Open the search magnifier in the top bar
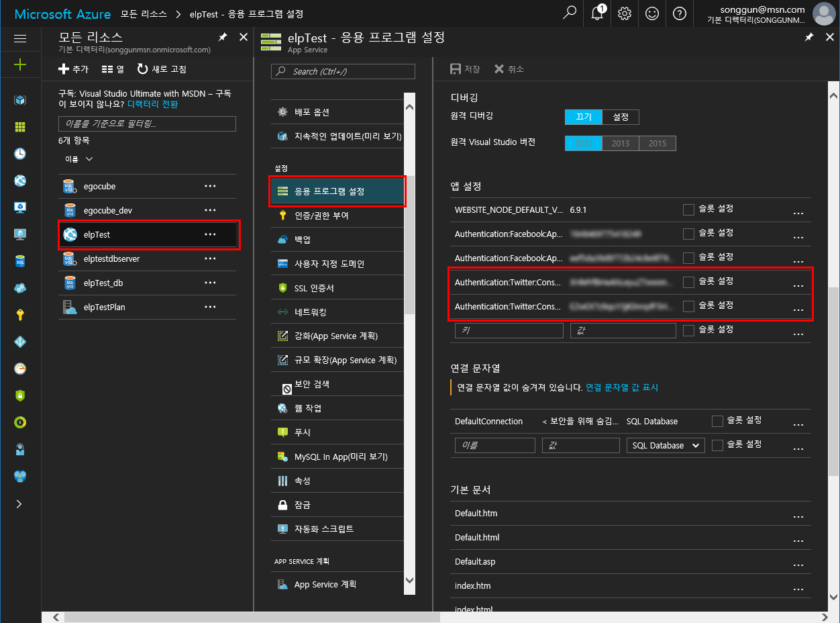This screenshot has width=840, height=623. coord(570,13)
